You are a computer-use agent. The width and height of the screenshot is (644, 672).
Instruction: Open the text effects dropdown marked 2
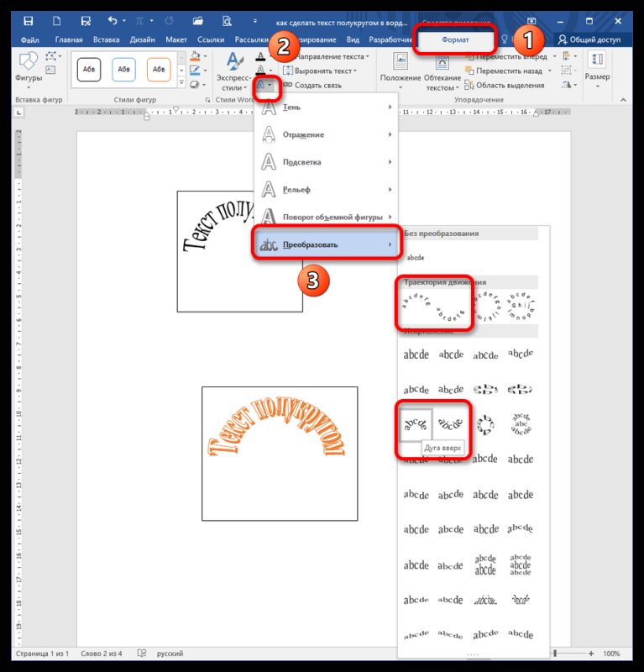pyautogui.click(x=264, y=86)
